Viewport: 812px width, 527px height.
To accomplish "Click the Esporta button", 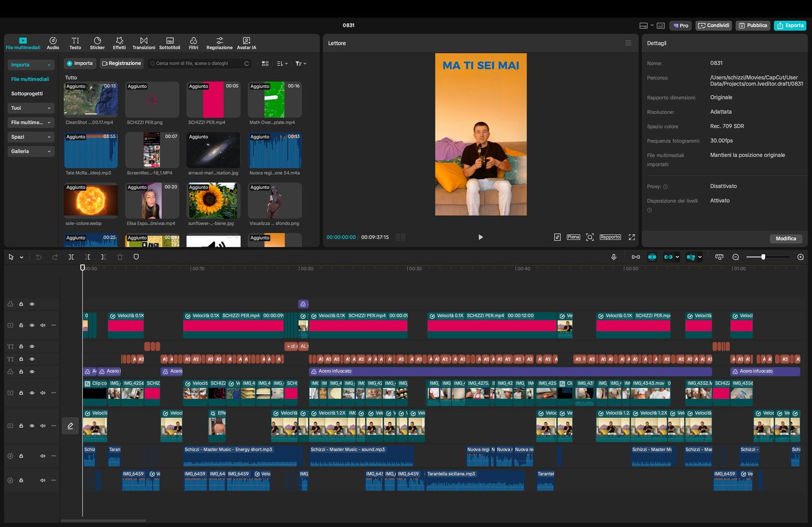I will (789, 25).
